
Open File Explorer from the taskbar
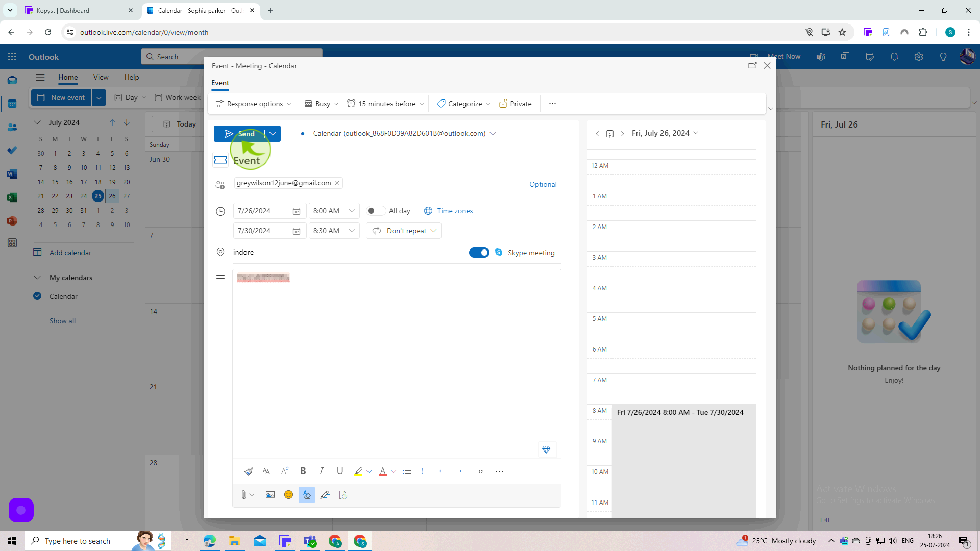click(234, 541)
